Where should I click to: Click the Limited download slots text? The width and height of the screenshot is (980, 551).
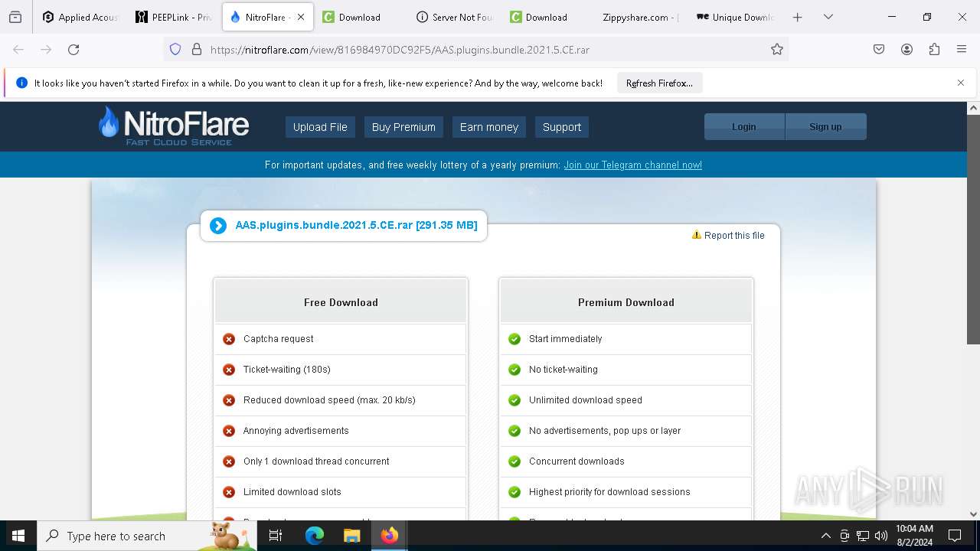tap(292, 492)
